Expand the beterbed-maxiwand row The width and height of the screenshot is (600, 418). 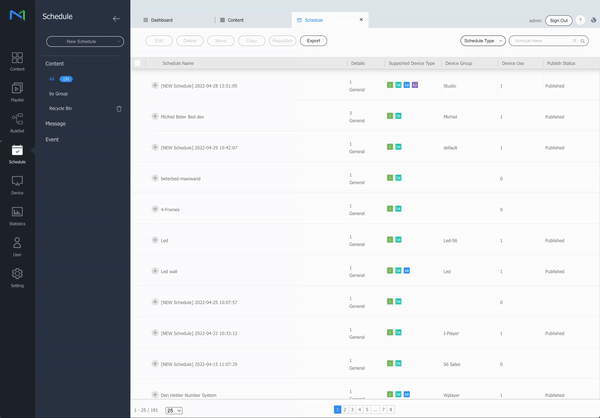[155, 178]
